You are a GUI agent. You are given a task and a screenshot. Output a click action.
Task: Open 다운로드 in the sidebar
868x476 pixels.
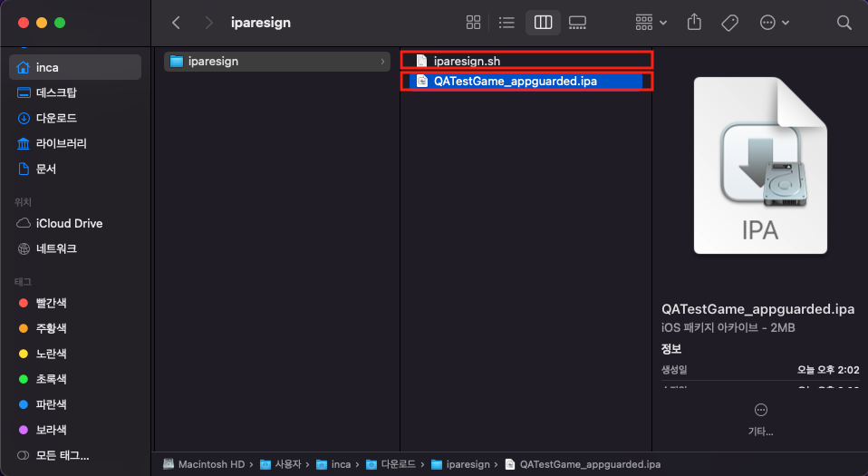[x=56, y=118]
